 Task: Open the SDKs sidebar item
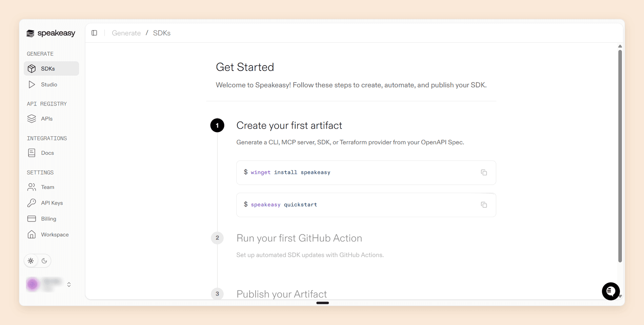(x=52, y=69)
